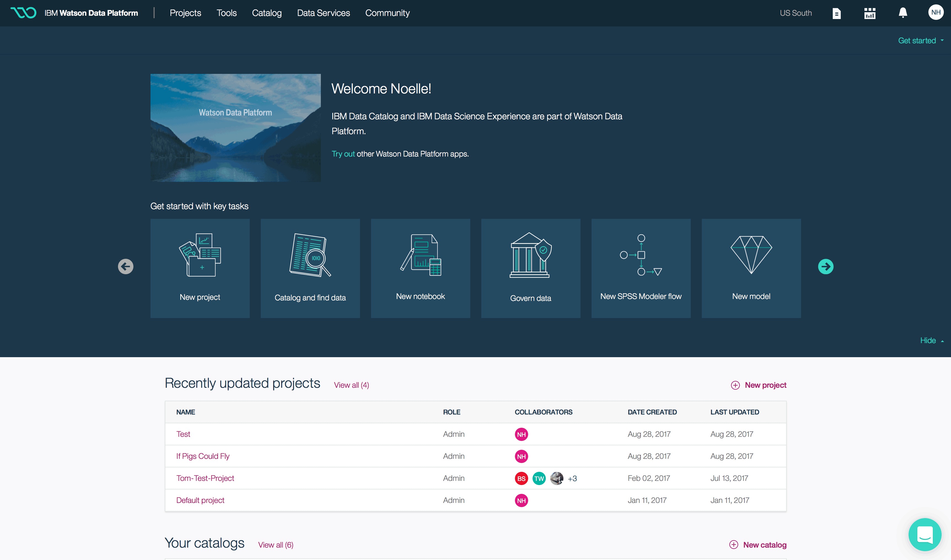Open the document icon in top bar
Image resolution: width=951 pixels, height=560 pixels.
[837, 13]
